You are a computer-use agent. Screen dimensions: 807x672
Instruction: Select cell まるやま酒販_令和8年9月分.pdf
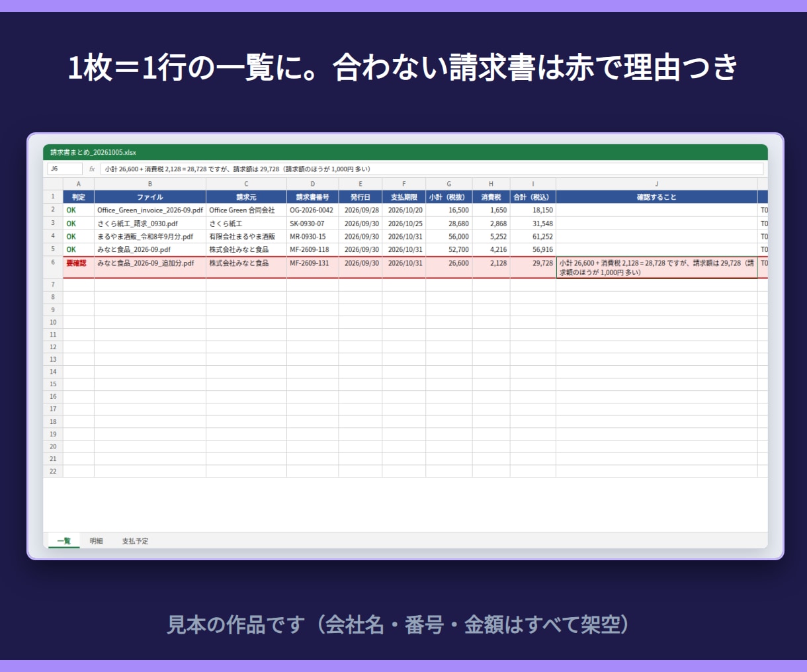[150, 236]
